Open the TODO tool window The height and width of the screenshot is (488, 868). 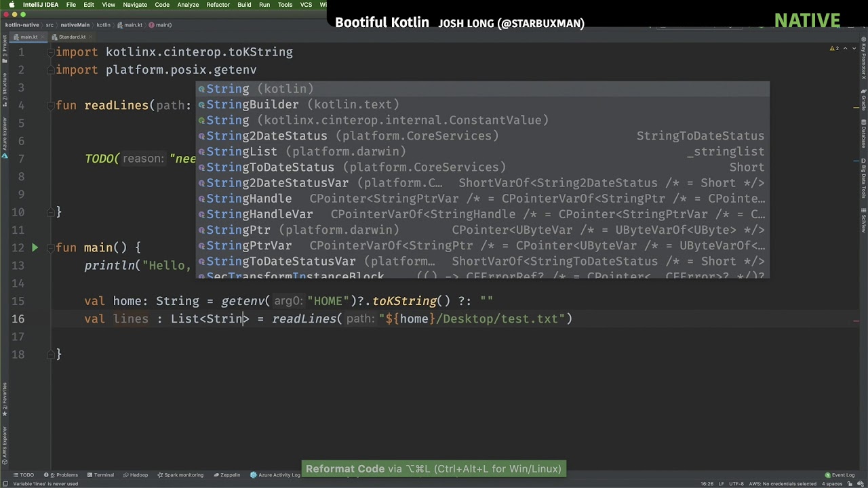point(23,475)
